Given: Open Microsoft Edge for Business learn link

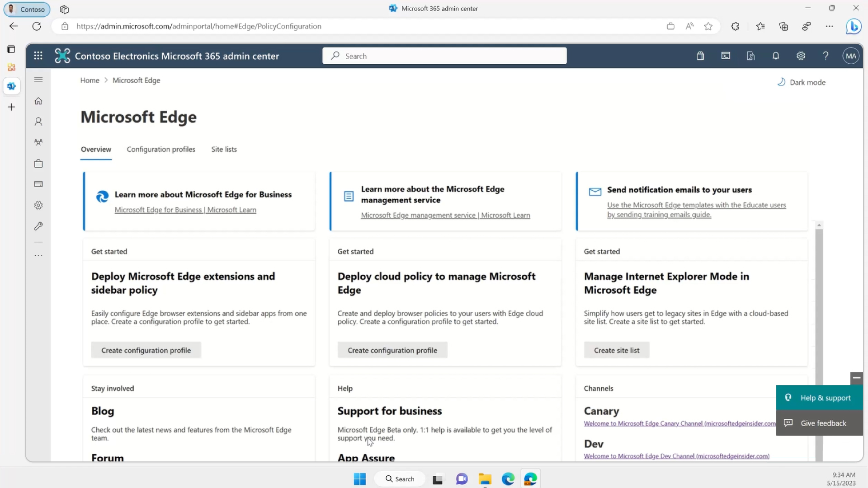Looking at the screenshot, I should [185, 209].
